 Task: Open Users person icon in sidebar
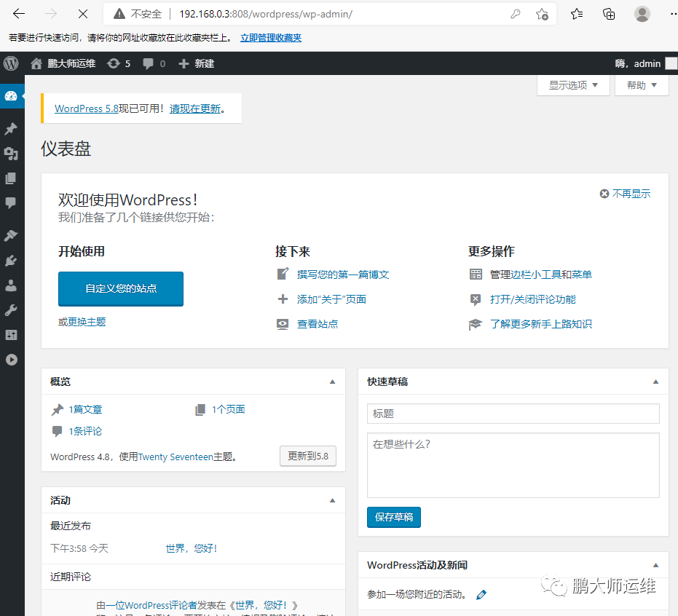tap(11, 285)
